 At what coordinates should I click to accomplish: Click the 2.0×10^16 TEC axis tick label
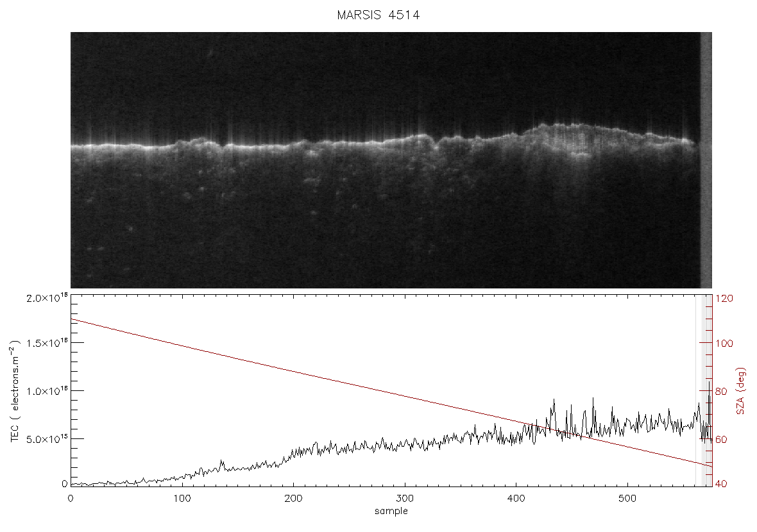coord(47,297)
